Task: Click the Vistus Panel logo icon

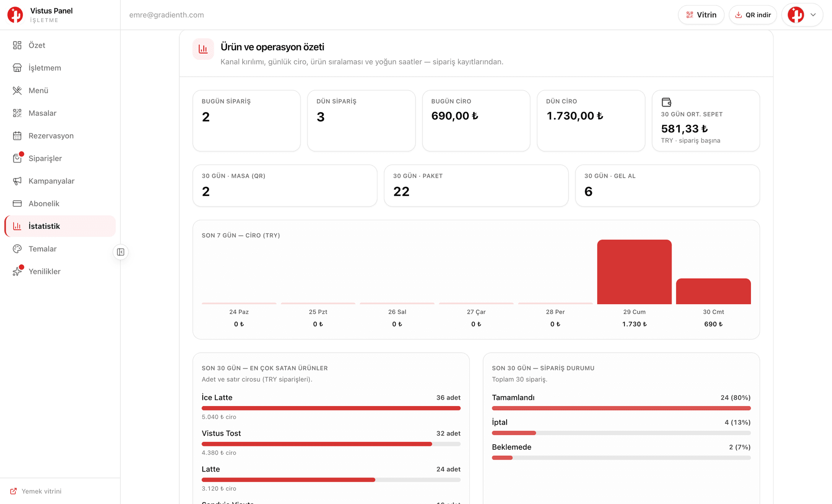Action: [15, 15]
